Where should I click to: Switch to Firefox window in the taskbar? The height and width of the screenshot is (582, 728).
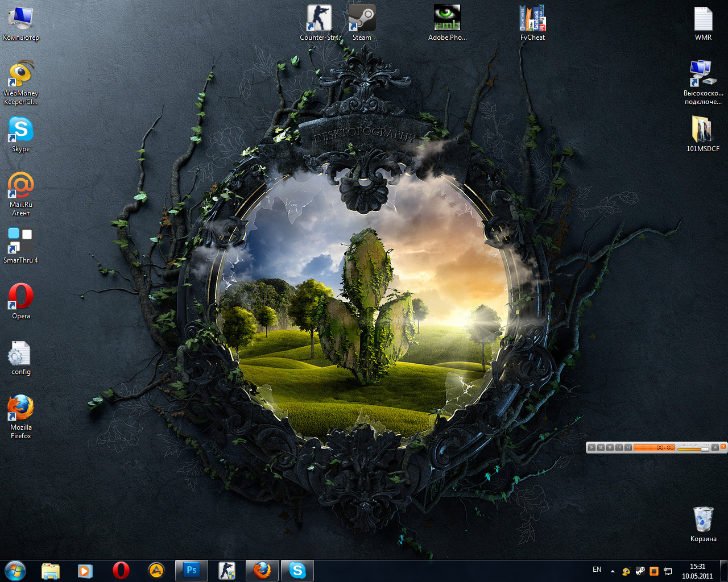(262, 570)
